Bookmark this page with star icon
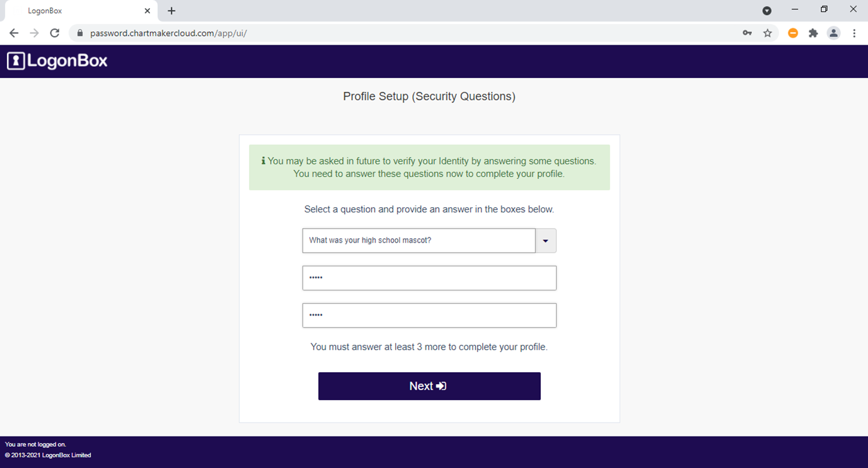The image size is (868, 468). (767, 33)
